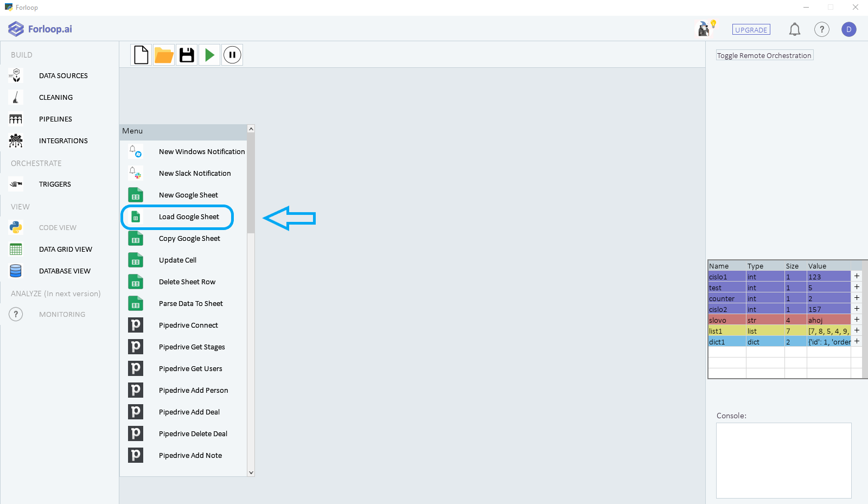Open the notifications bell

[795, 29]
